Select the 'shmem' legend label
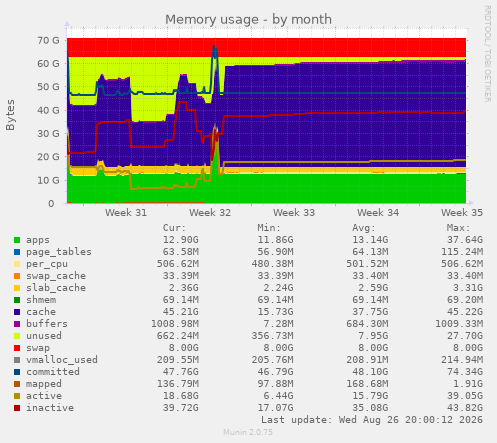The image size is (497, 443). [41, 300]
